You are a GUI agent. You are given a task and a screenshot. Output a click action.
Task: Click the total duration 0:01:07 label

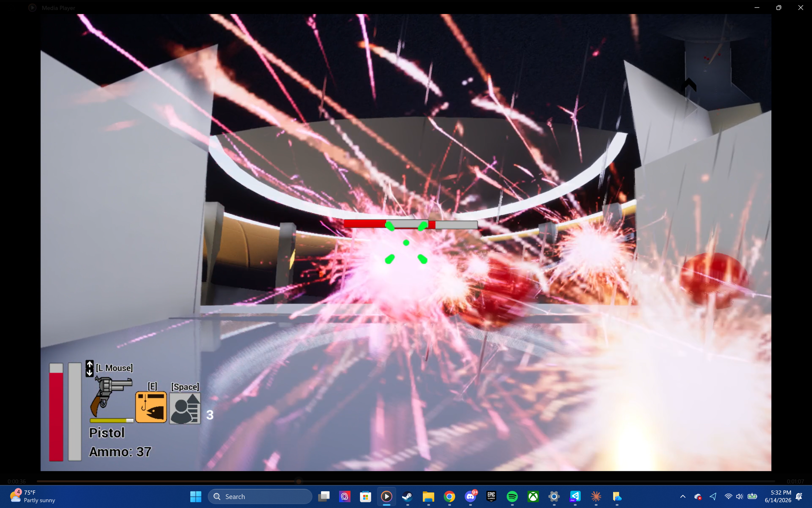click(x=795, y=481)
